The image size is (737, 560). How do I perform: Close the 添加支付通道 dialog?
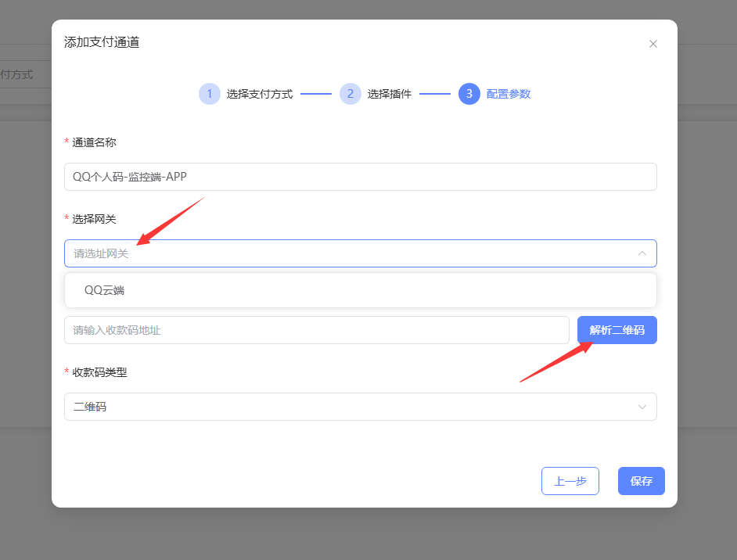[x=653, y=44]
